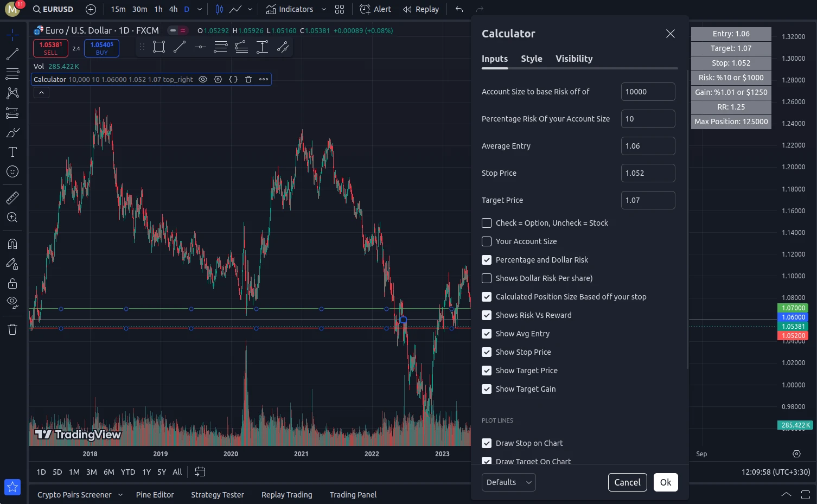The width and height of the screenshot is (817, 504).
Task: Select the Measure ruler tool
Action: click(12, 198)
